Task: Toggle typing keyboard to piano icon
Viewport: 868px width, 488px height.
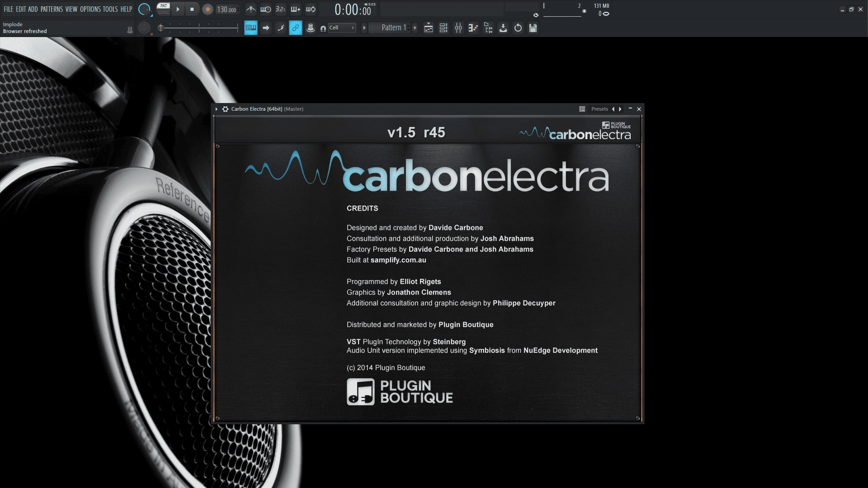Action: [251, 28]
